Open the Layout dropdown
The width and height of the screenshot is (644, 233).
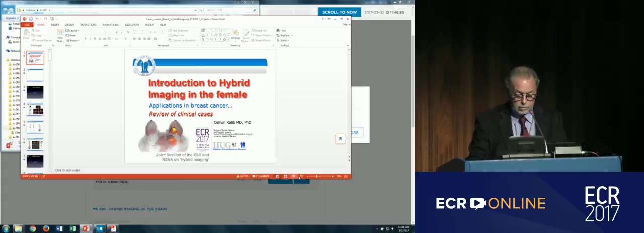click(x=73, y=31)
